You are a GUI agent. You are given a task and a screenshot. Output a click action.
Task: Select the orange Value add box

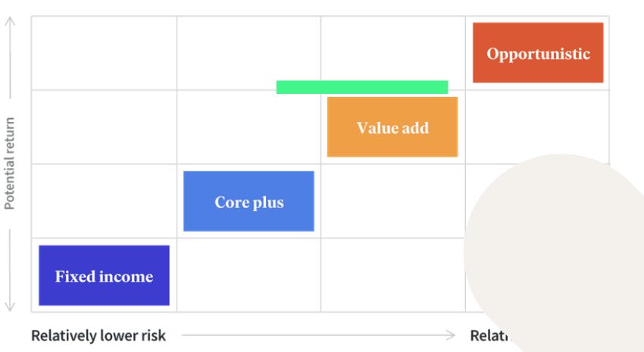pos(392,126)
